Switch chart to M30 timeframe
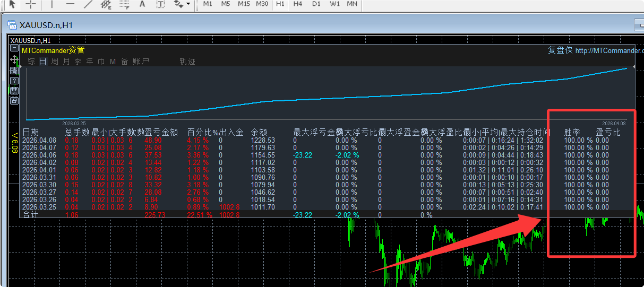The width and height of the screenshot is (644, 287). point(262,4)
